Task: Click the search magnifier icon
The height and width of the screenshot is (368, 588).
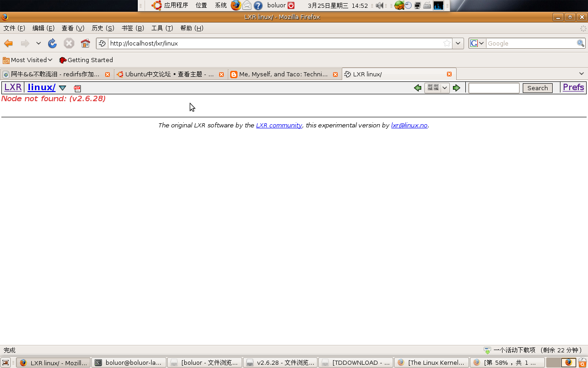Action: 581,43
